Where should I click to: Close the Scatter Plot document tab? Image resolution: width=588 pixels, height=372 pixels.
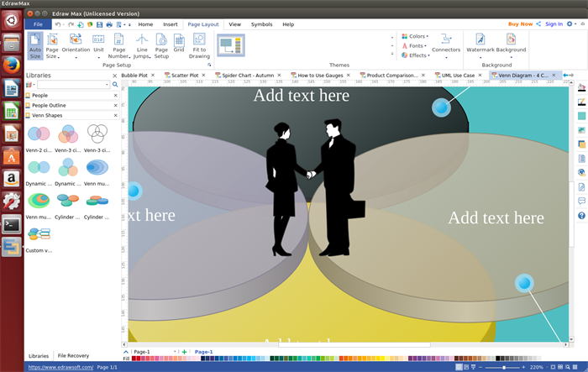[x=204, y=76]
